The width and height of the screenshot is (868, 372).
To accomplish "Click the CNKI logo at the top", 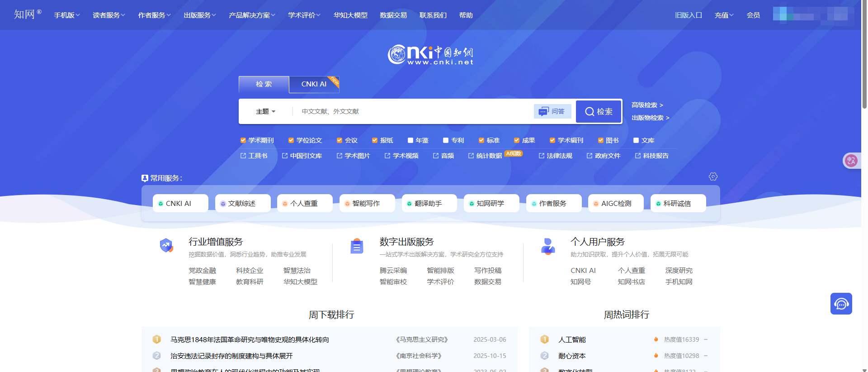I will pyautogui.click(x=430, y=55).
